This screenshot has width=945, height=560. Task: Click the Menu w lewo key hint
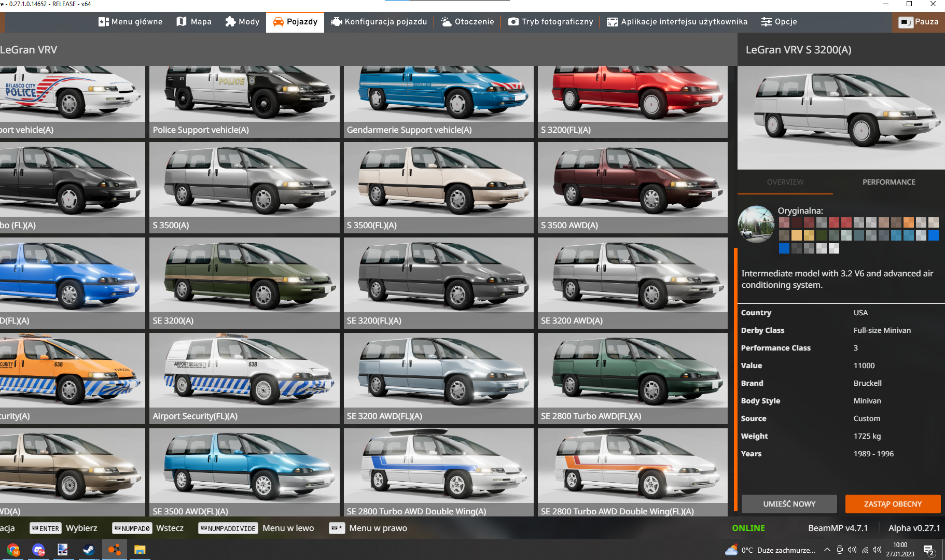(256, 528)
